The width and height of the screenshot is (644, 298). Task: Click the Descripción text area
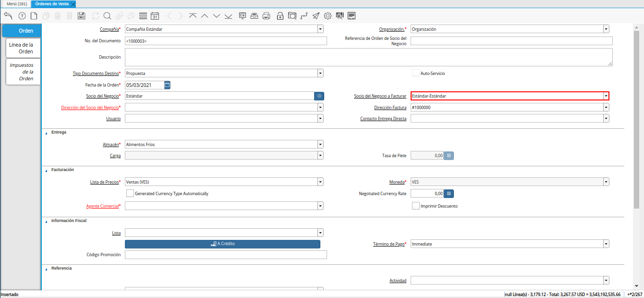pyautogui.click(x=368, y=57)
